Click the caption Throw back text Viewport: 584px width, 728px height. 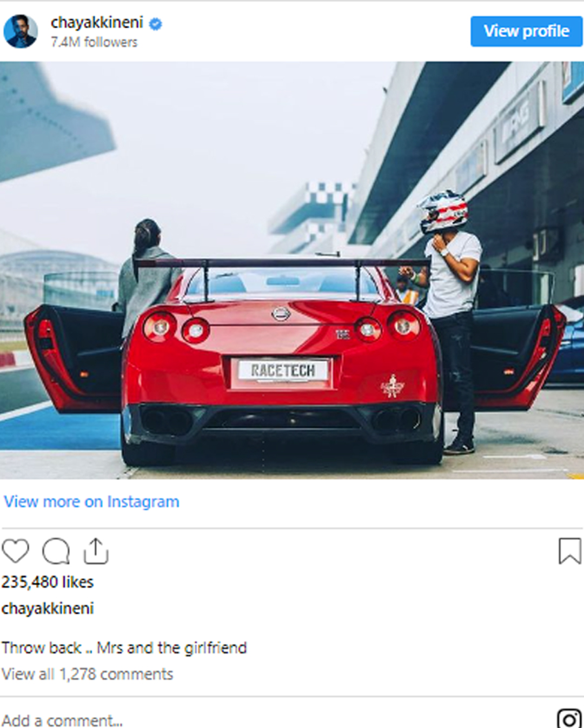pyautogui.click(x=124, y=647)
